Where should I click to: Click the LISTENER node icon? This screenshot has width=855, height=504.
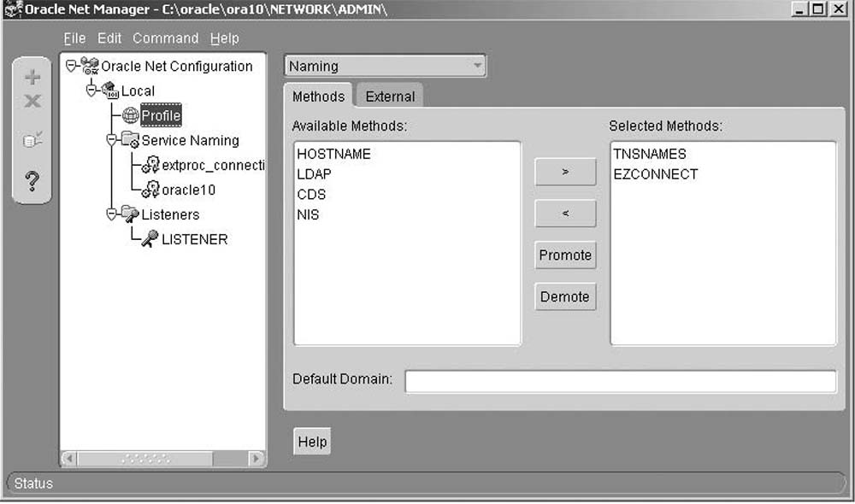150,238
